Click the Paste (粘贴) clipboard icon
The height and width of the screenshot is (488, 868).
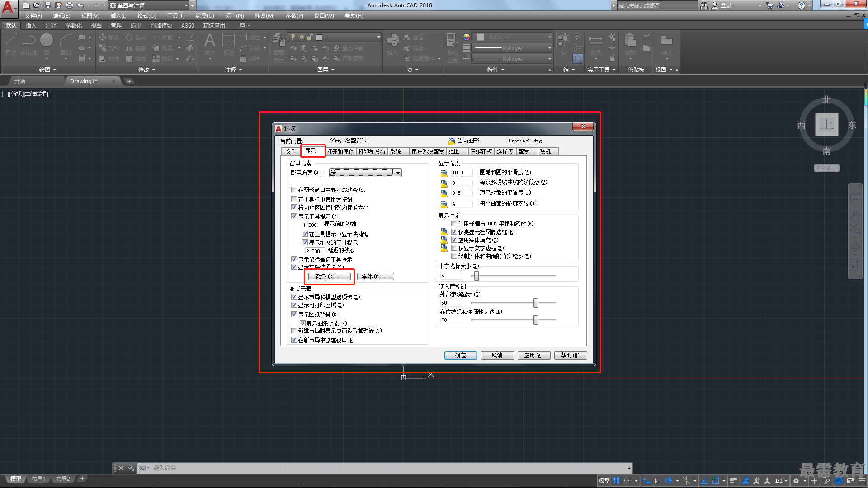coord(630,44)
